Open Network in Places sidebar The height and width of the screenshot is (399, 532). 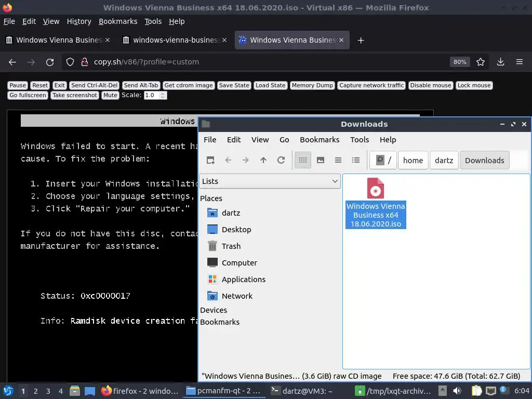(230, 296)
